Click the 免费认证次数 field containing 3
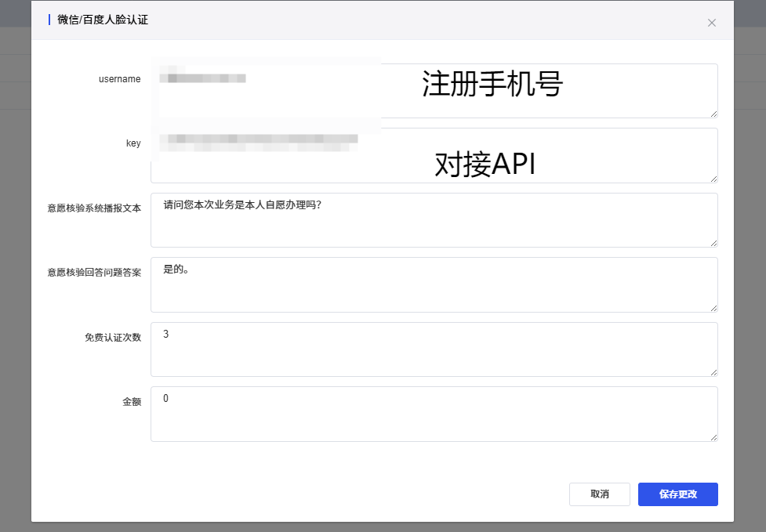The image size is (766, 532). (x=434, y=349)
